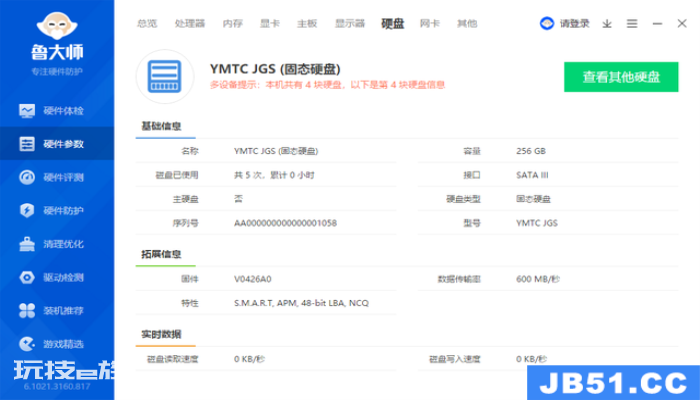Switch to the 总览 tab
Viewport: 700px width, 400px height.
(147, 23)
